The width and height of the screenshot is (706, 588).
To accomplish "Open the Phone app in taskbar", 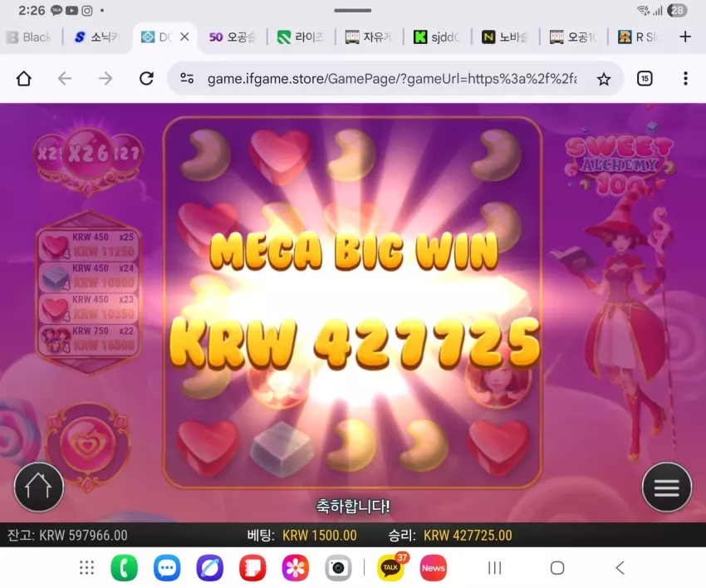I will point(124,568).
